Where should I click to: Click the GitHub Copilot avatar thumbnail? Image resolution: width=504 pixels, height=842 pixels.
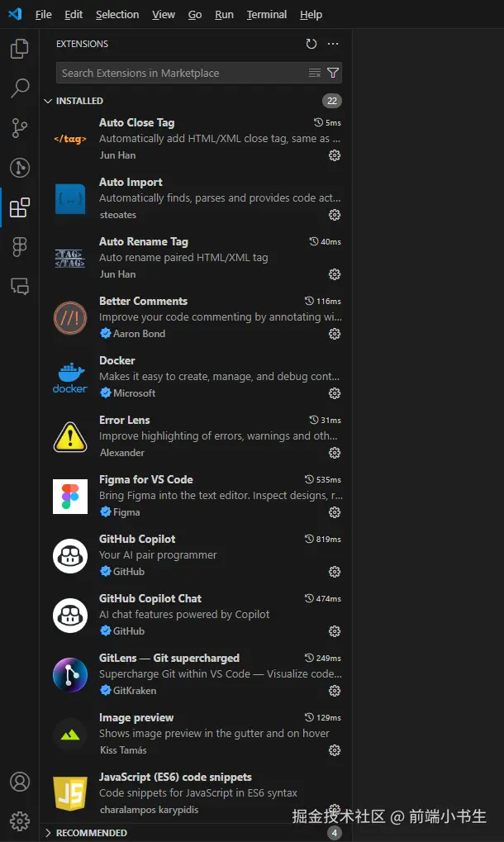69,556
